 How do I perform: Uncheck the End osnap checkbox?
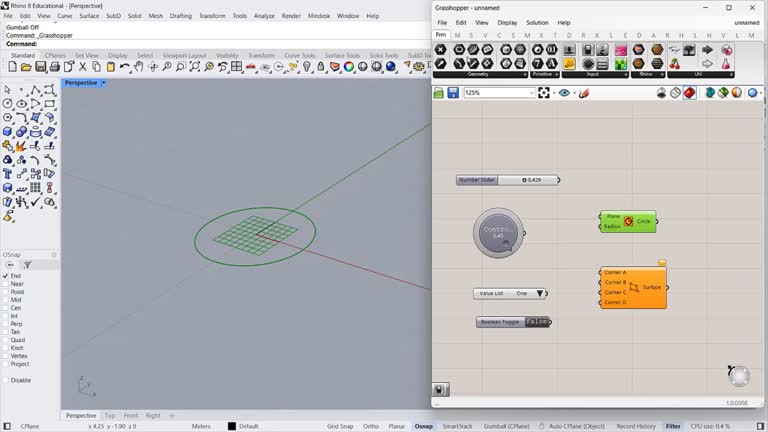coord(6,276)
